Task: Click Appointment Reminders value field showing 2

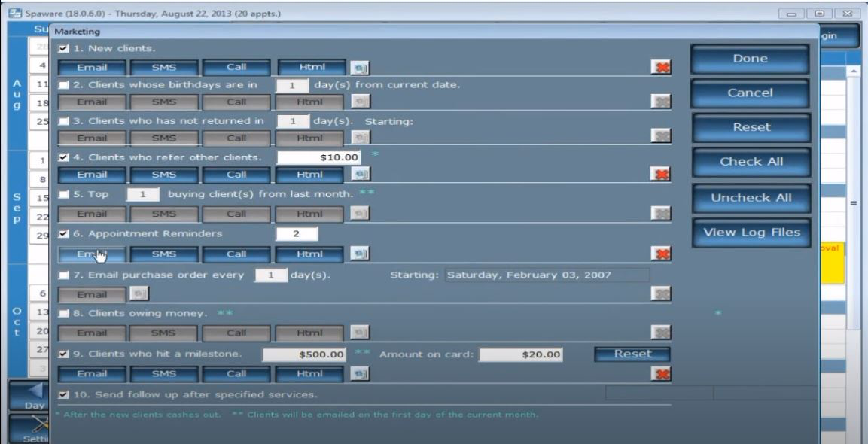Action: click(297, 233)
